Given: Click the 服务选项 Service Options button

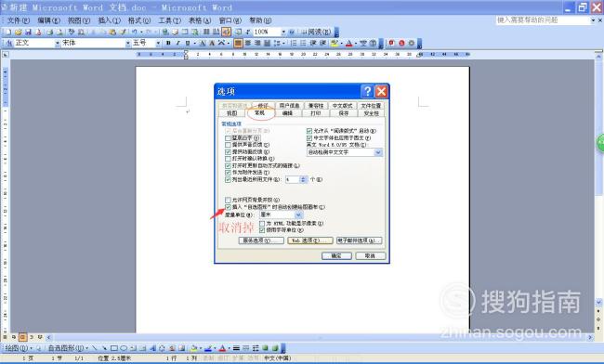Looking at the screenshot, I should click(x=261, y=240).
